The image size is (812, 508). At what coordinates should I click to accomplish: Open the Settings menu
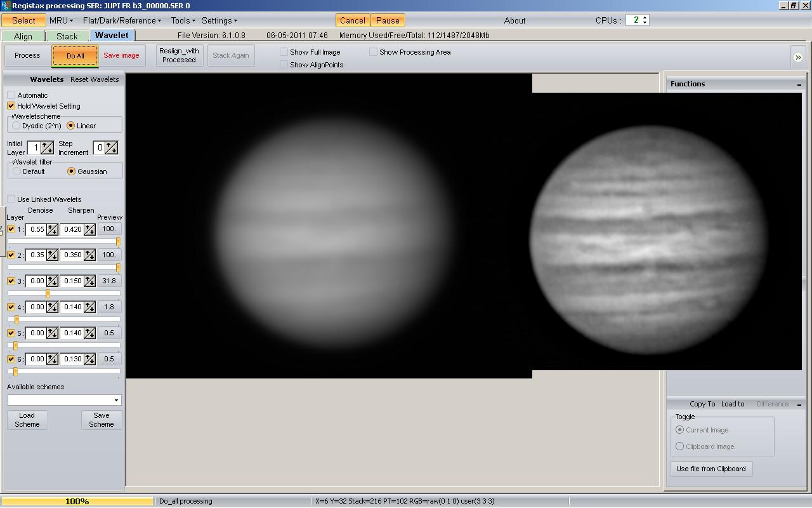(x=219, y=20)
